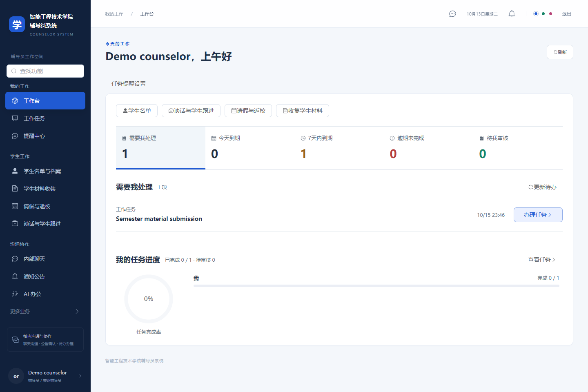The width and height of the screenshot is (588, 392).
Task: Open 内部聊天 in the sidebar
Action: (x=45, y=259)
